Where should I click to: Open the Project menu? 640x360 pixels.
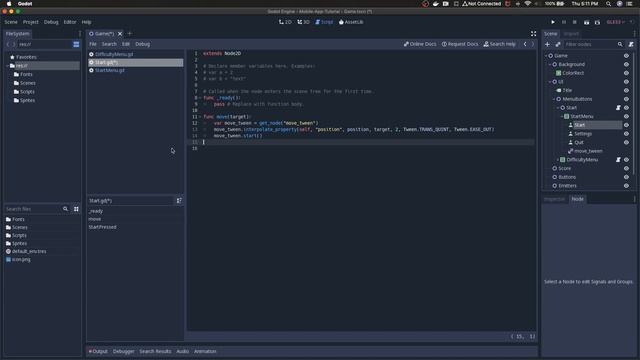pyautogui.click(x=31, y=22)
